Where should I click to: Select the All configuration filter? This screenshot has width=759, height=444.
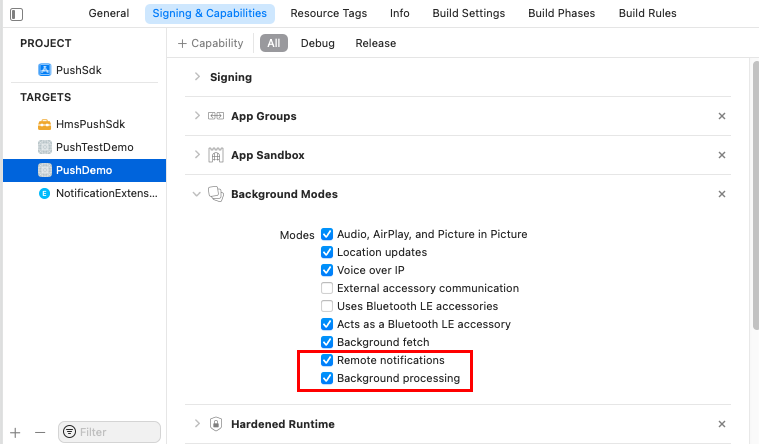click(274, 43)
